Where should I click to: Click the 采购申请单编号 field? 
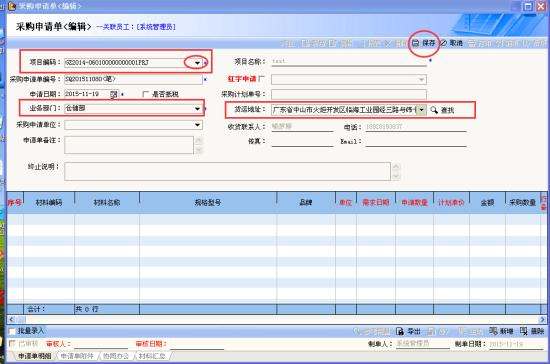point(133,80)
